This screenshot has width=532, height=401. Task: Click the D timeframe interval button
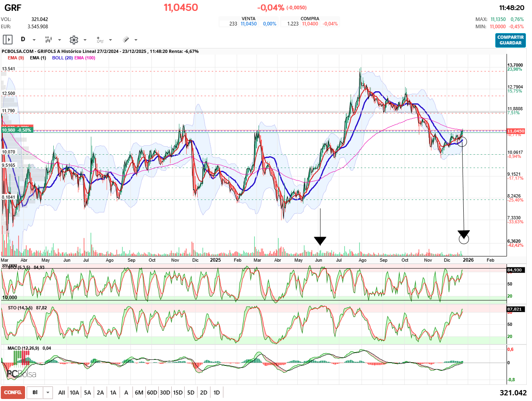click(23, 40)
